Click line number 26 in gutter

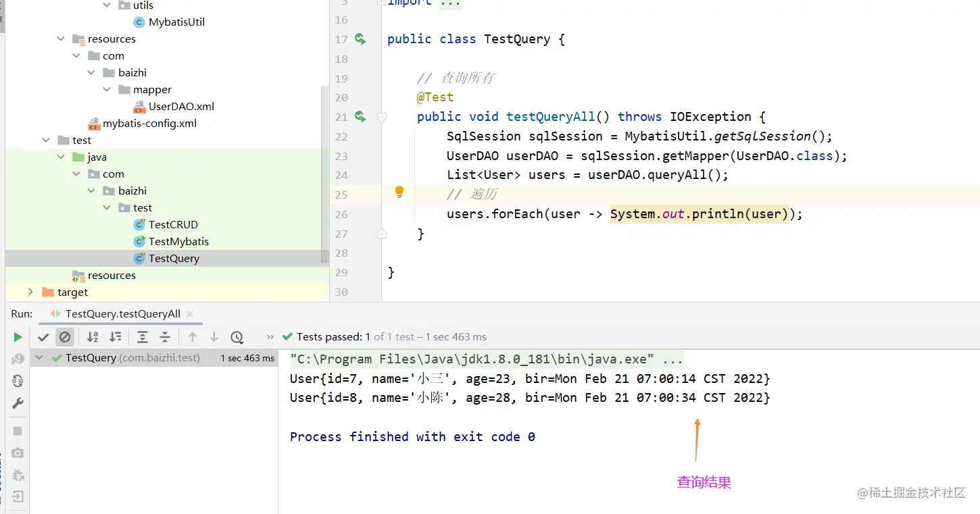point(341,214)
